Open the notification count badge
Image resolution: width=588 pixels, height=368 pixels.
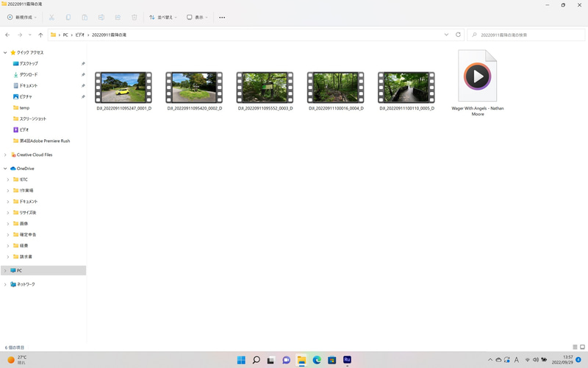(x=578, y=360)
